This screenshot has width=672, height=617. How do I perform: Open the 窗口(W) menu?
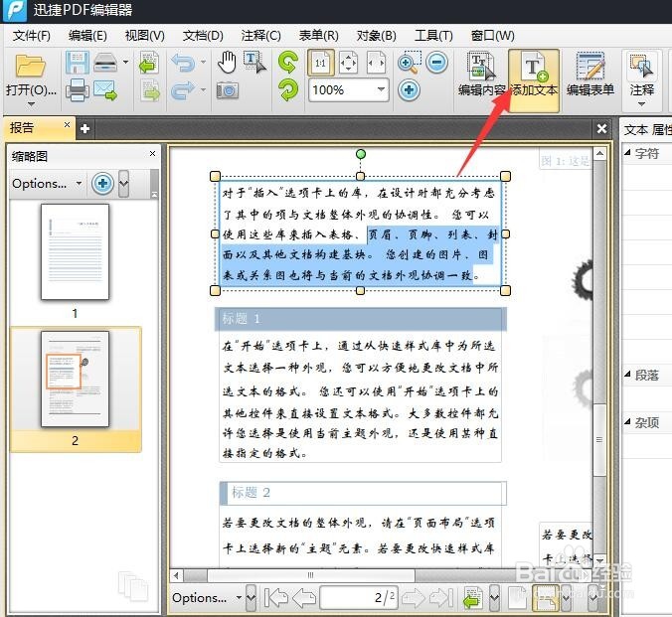(x=493, y=36)
